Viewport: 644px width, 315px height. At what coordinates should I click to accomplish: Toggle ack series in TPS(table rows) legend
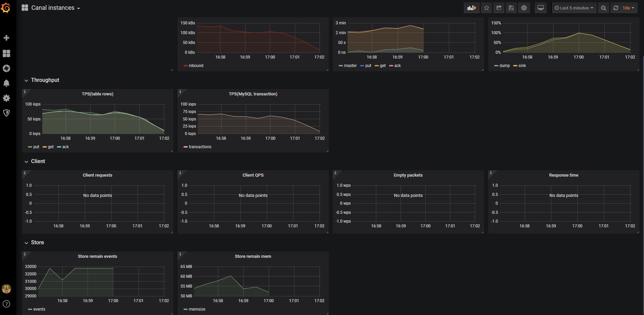[66, 147]
